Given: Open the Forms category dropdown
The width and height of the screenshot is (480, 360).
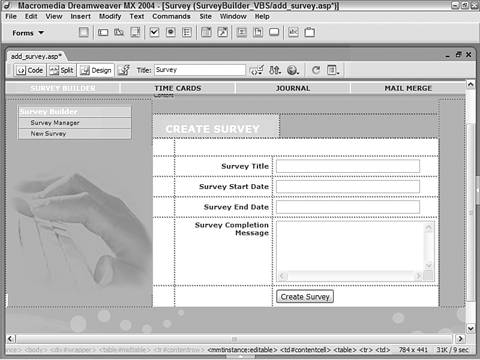Looking at the screenshot, I should (x=28, y=33).
